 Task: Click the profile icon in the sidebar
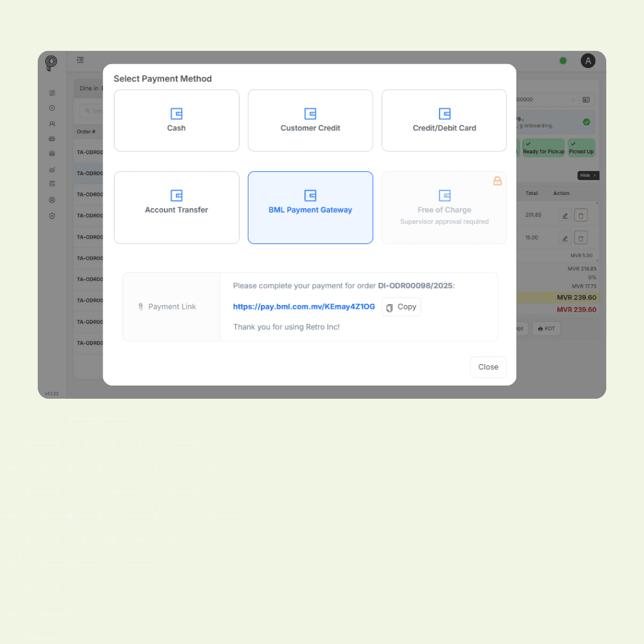52,199
